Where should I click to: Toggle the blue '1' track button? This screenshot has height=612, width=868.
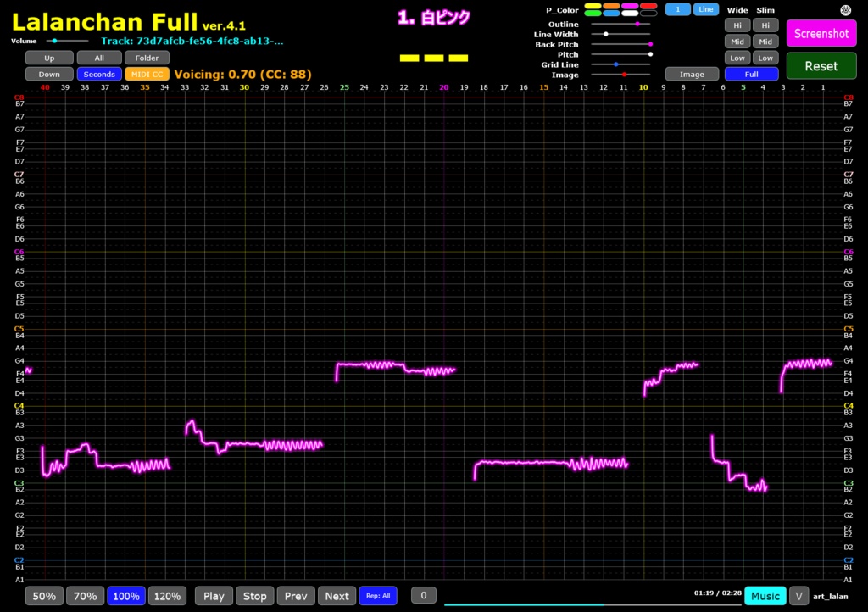coord(677,9)
